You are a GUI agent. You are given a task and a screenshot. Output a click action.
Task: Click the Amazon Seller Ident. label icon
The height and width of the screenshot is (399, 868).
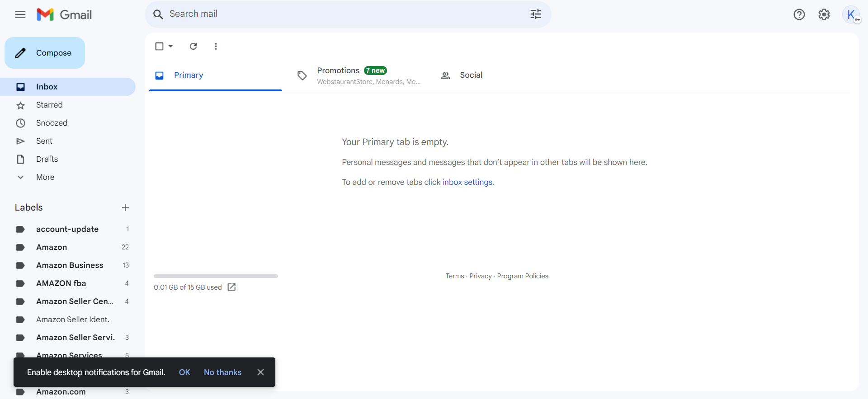(x=20, y=319)
